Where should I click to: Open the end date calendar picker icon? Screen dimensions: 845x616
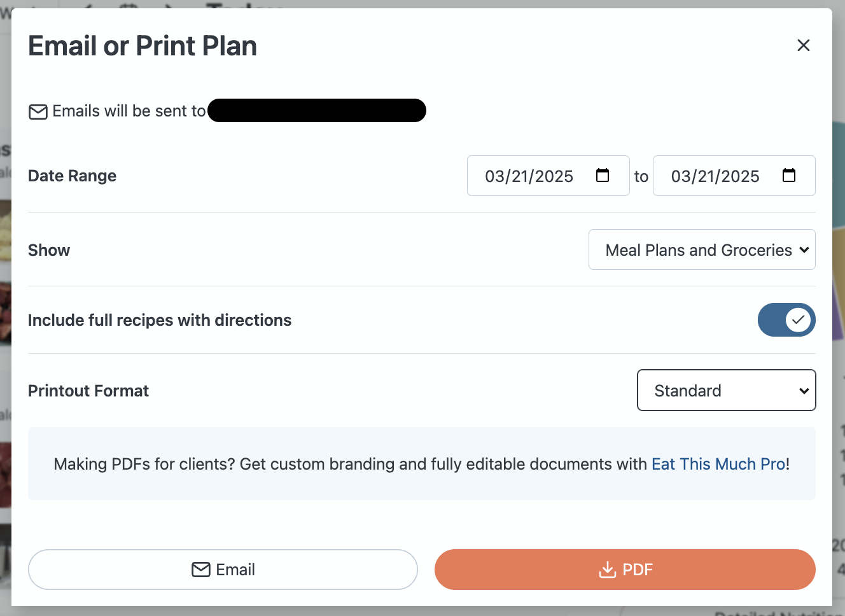[788, 176]
